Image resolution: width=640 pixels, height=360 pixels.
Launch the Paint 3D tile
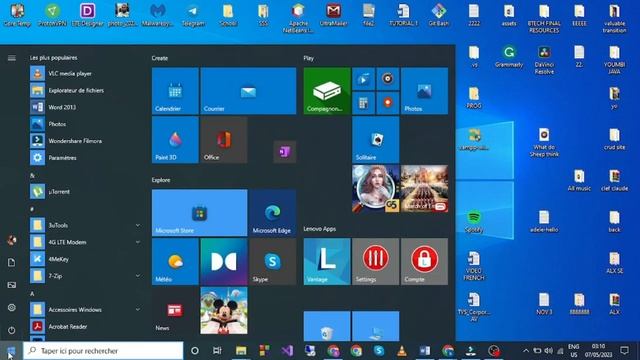coord(175,140)
